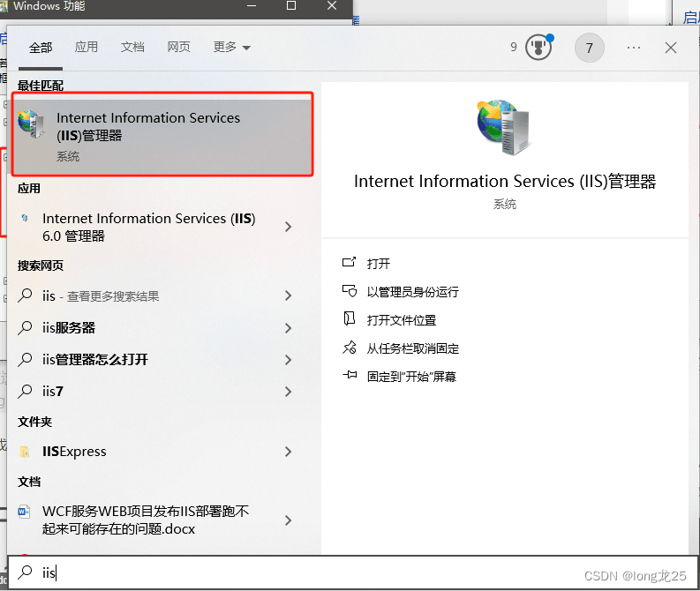Switch to the 文档 tab

(x=132, y=47)
